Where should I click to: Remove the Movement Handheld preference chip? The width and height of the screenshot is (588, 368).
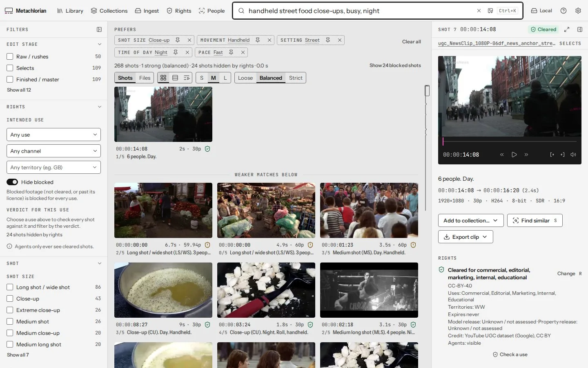(269, 40)
